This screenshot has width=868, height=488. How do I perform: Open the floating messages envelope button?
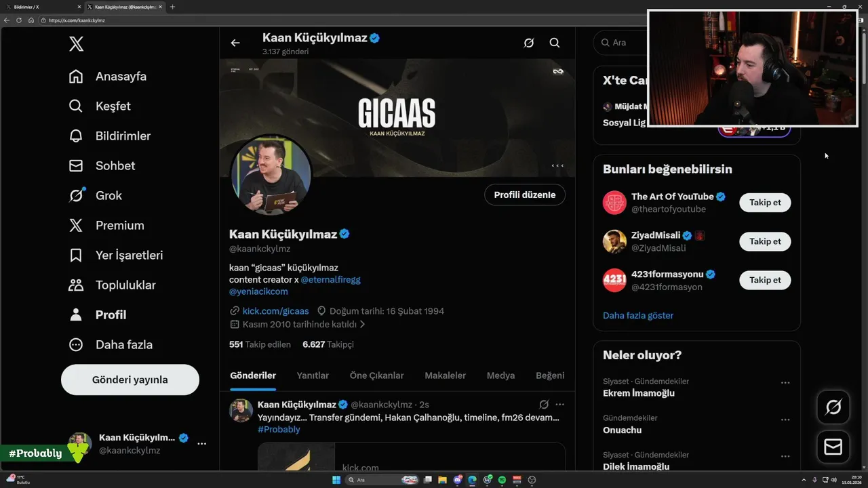(x=833, y=447)
